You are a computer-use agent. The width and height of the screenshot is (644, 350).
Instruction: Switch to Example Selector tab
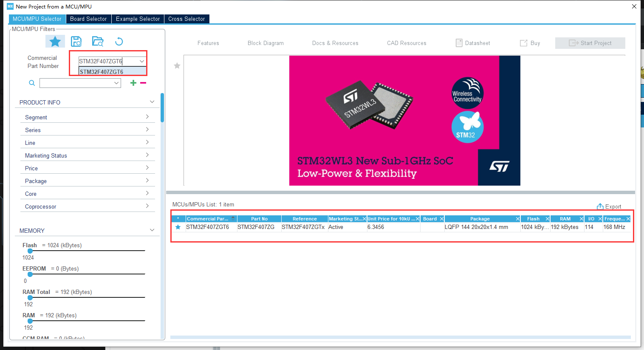coord(138,19)
